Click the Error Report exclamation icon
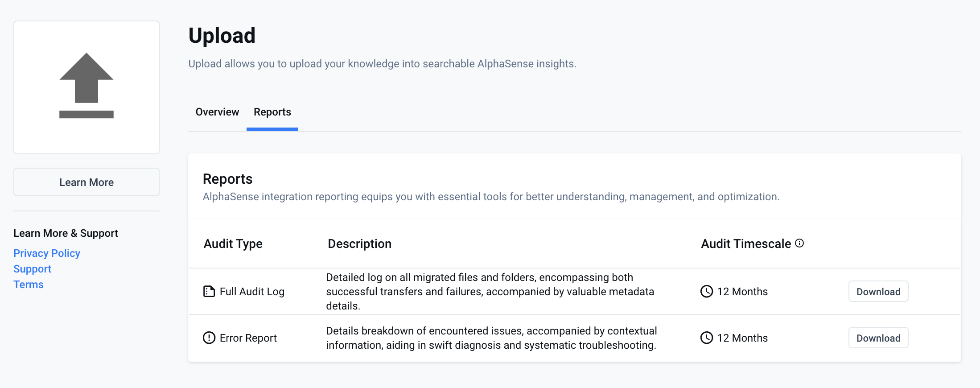The width and height of the screenshot is (980, 388). pyautogui.click(x=209, y=338)
